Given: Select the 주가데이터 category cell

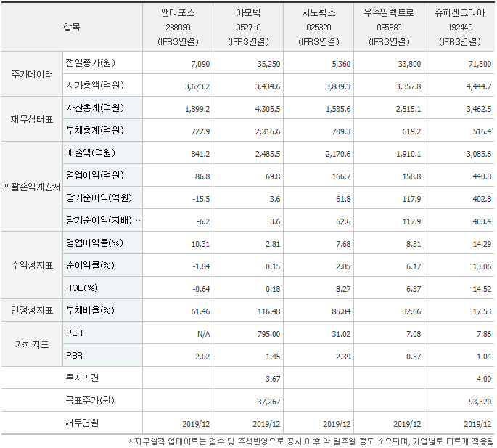Looking at the screenshot, I should pos(32,74).
